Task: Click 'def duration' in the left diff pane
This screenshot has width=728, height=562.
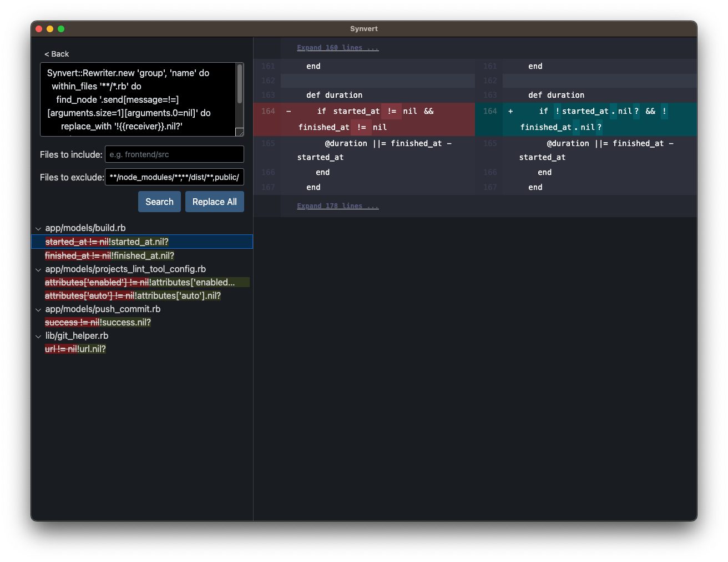Action: 334,95
